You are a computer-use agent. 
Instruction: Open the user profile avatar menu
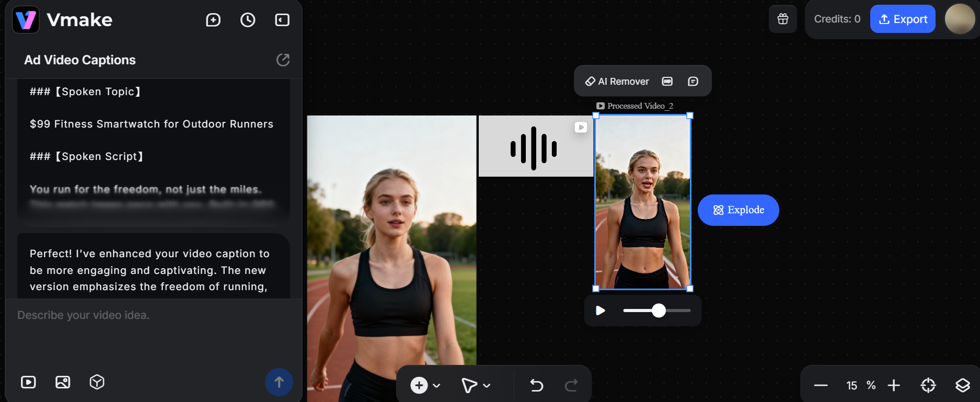click(960, 19)
